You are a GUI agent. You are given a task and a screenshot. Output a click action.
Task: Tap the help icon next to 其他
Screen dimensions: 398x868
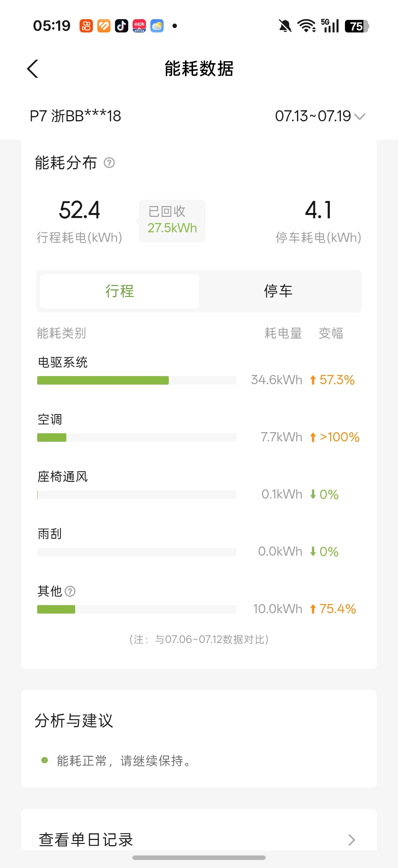pos(70,591)
